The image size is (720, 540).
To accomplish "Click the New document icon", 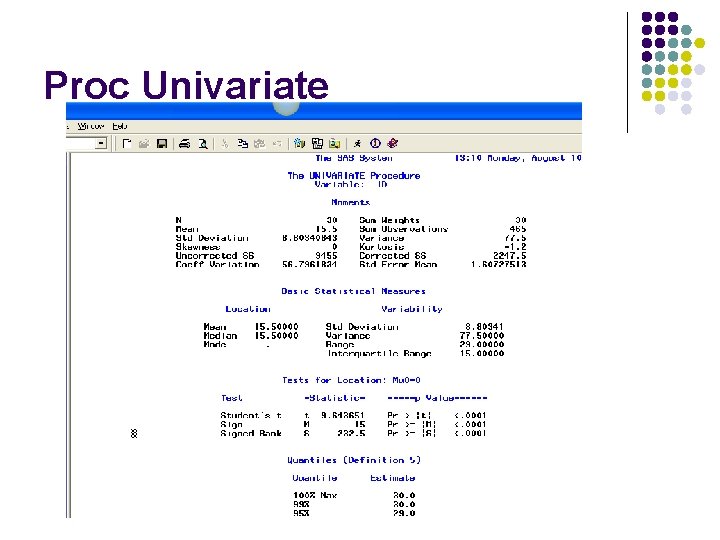I will click(x=126, y=144).
